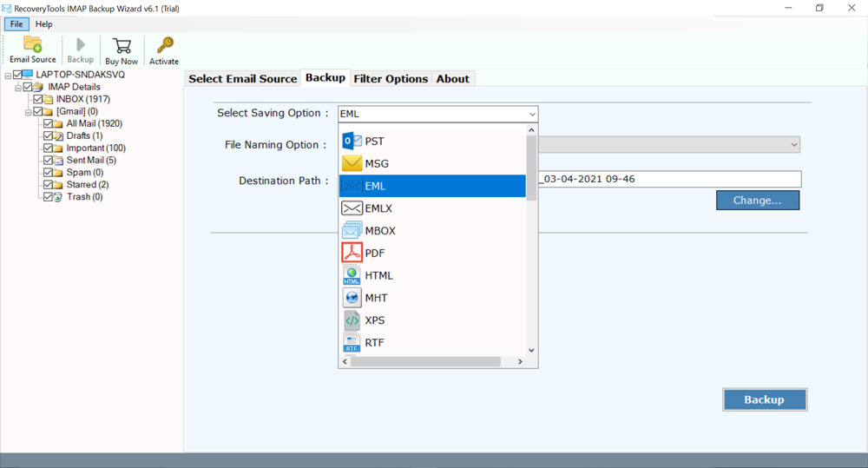868x468 pixels.
Task: Click the Sent Mail folder icon
Action: 58,160
